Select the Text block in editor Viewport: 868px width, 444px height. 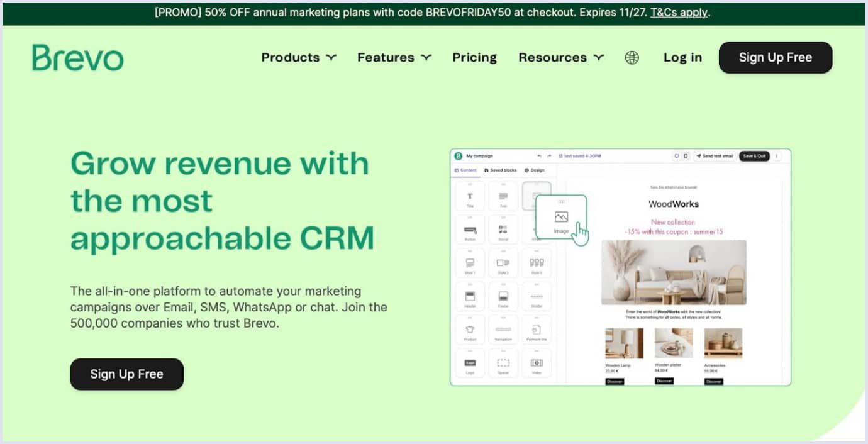[503, 197]
